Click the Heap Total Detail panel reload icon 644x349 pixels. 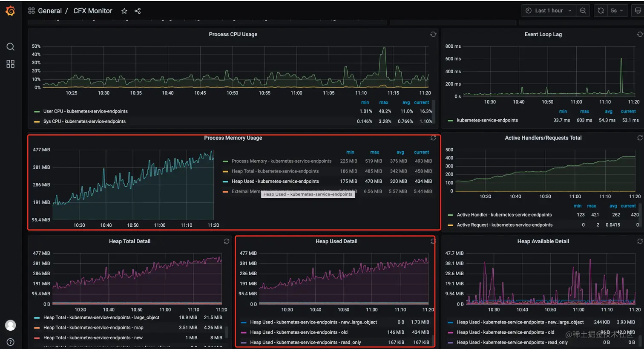227,242
